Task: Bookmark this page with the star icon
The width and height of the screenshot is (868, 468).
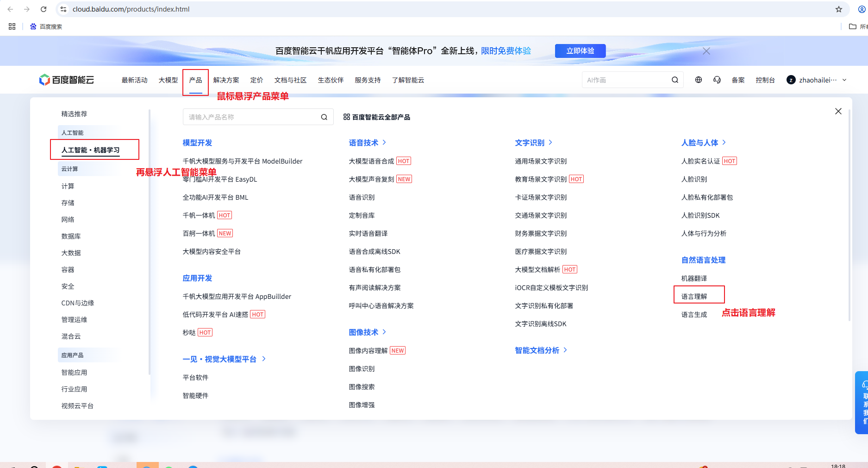Action: coord(839,9)
